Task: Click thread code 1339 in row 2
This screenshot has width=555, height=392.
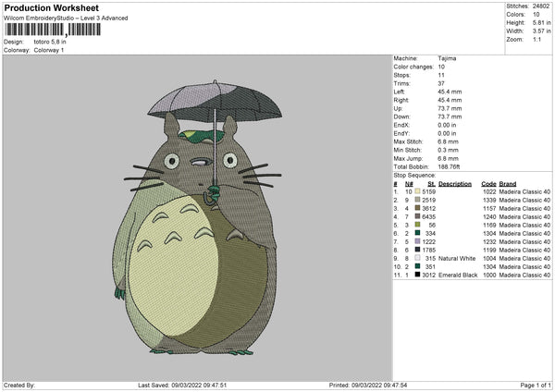Action: tap(489, 200)
